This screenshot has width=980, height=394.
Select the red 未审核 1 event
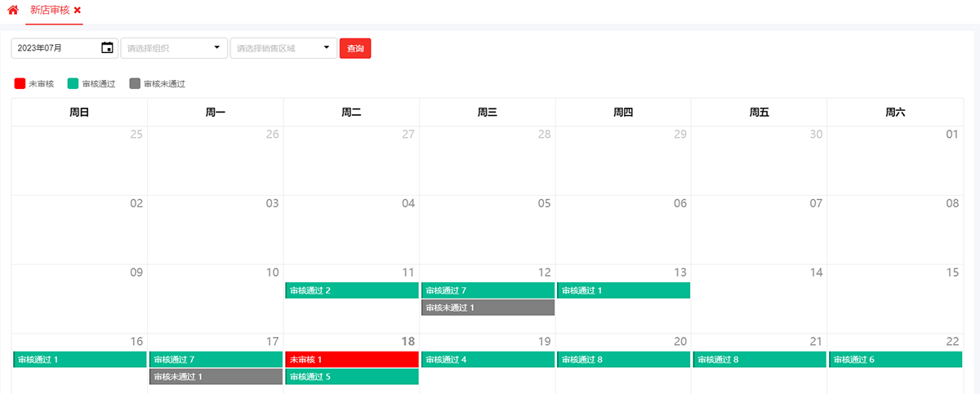(x=352, y=360)
